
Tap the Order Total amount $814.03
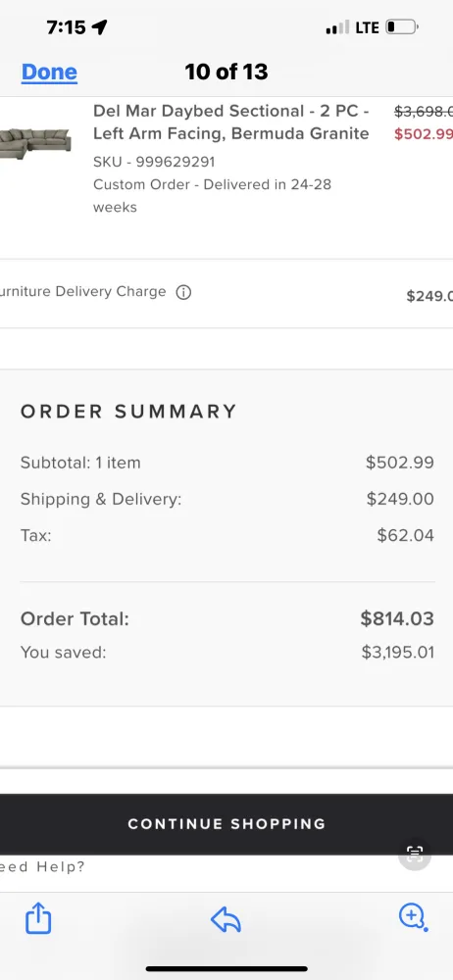[x=397, y=618]
